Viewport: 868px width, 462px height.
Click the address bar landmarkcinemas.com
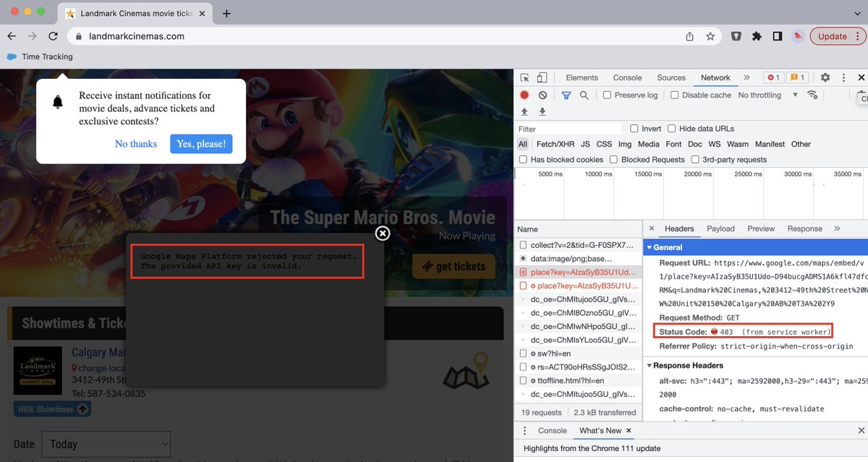point(136,36)
